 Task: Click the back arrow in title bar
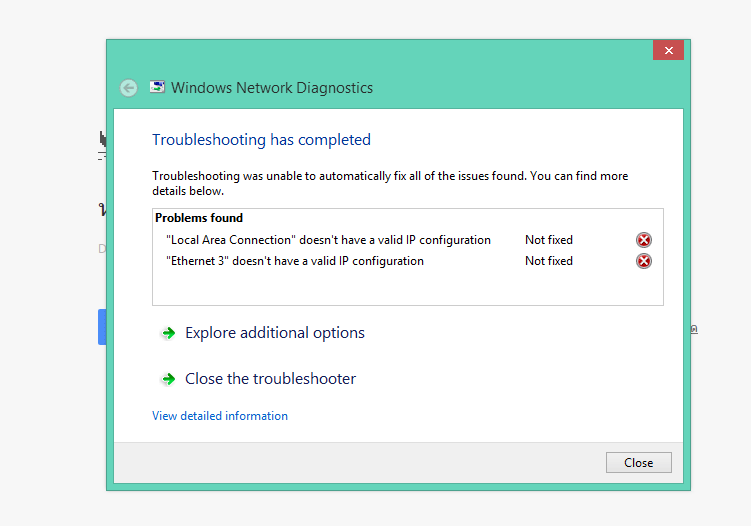[128, 88]
